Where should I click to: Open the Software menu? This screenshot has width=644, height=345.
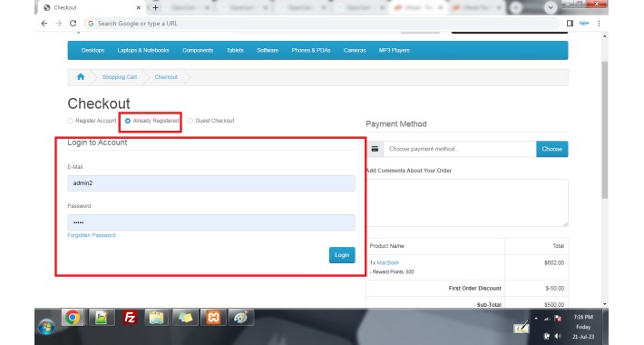[268, 50]
